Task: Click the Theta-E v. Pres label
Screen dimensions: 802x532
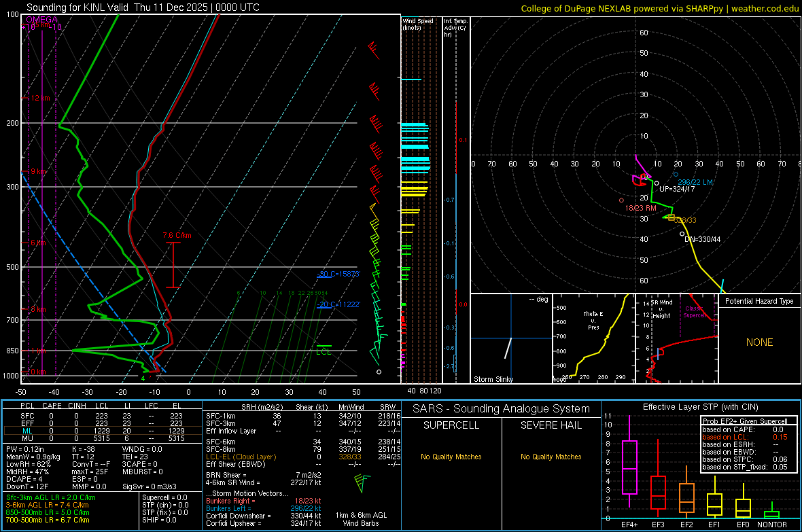Action: click(x=593, y=320)
